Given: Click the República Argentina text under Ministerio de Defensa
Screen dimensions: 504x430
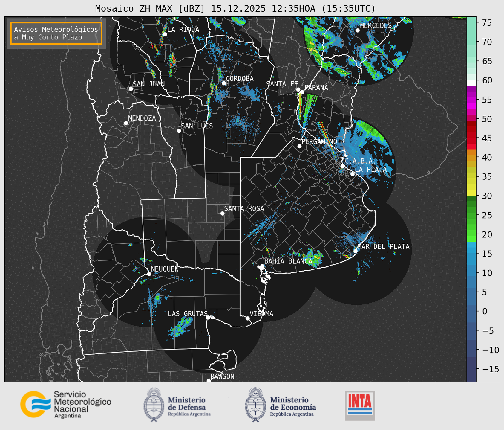Looking at the screenshot, I should coord(189,414).
